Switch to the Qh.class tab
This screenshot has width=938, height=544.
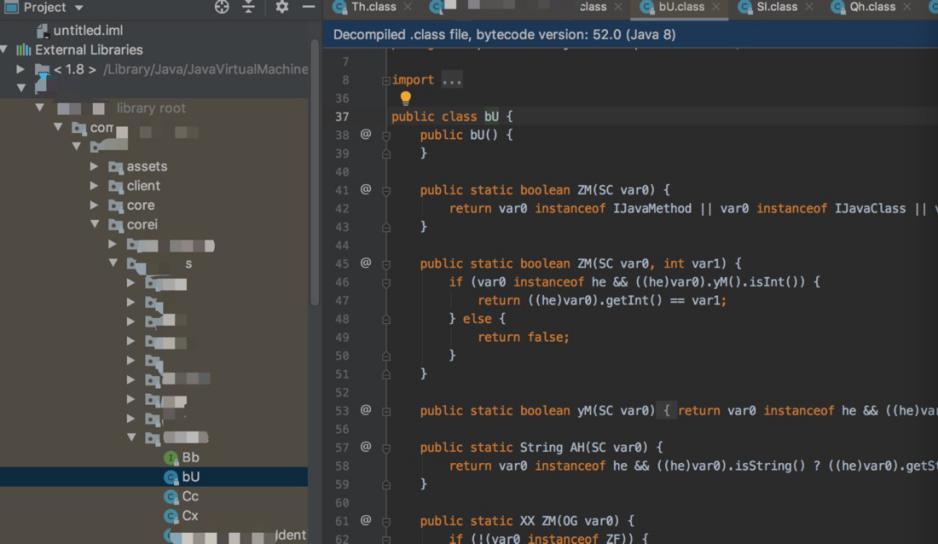pyautogui.click(x=871, y=7)
